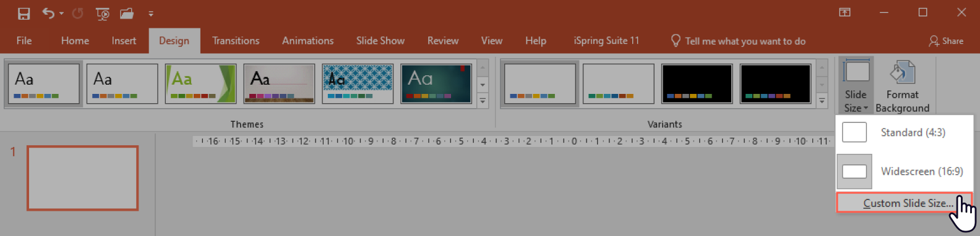Click the Share icon button
The height and width of the screenshot is (236, 980).
click(946, 41)
